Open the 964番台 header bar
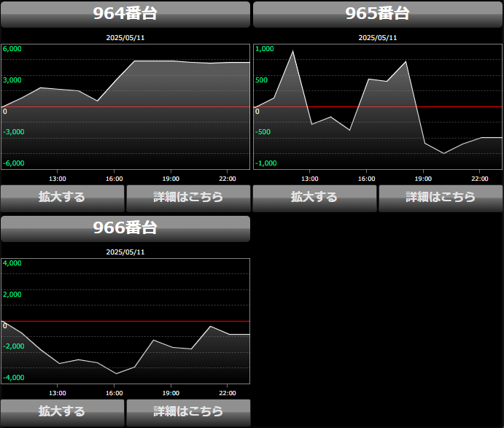The image size is (504, 428). (125, 15)
